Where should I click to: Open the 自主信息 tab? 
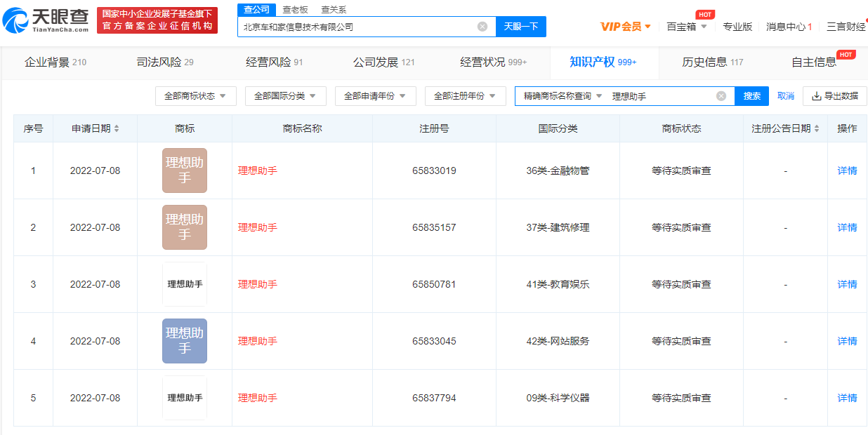815,62
